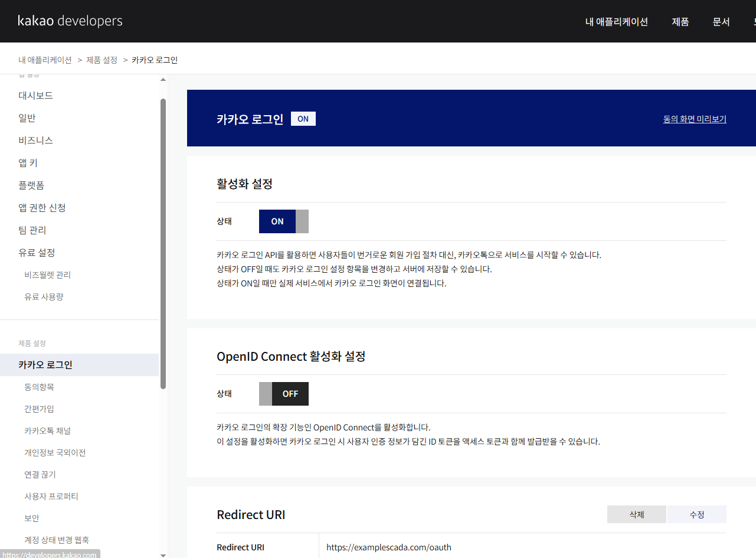Open 비즈니스 in sidebar
The height and width of the screenshot is (558, 756).
[x=36, y=141]
